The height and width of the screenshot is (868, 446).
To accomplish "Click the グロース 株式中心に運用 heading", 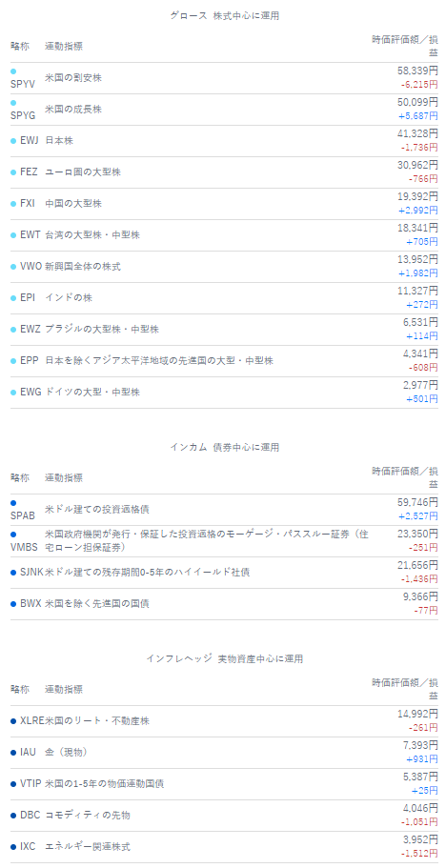I will point(225,16).
